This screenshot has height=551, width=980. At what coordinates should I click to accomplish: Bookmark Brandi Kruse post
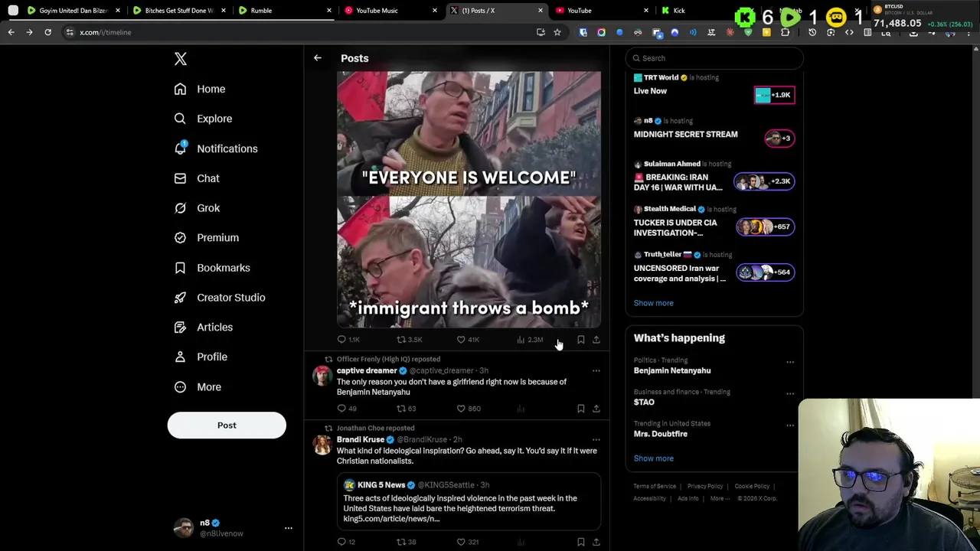tap(581, 542)
